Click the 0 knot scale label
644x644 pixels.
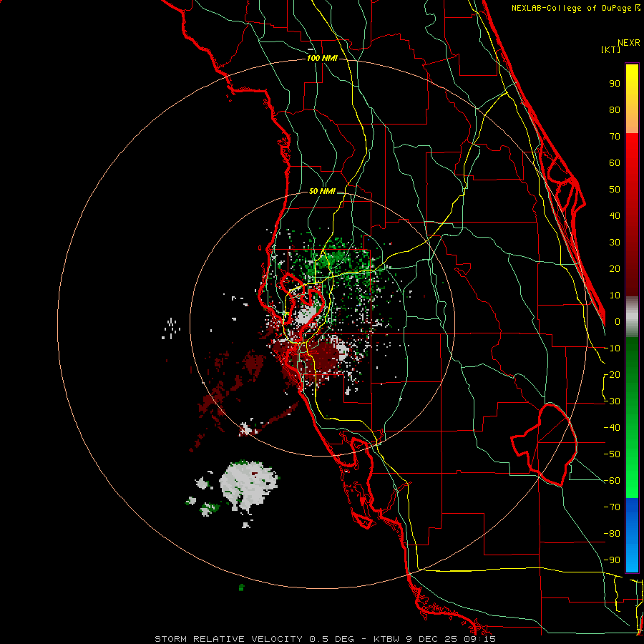pos(618,321)
